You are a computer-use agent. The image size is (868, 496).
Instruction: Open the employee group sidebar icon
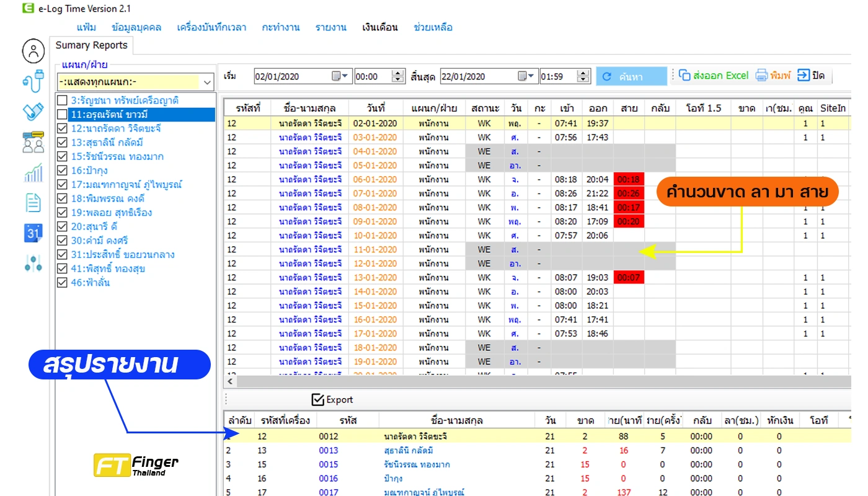coord(33,142)
